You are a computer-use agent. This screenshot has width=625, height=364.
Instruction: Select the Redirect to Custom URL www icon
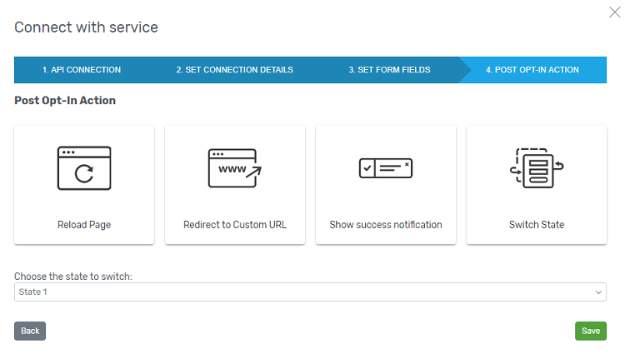pyautogui.click(x=235, y=168)
